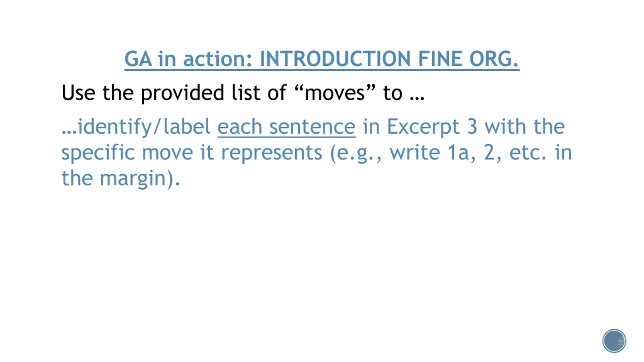Screen dimensions: 644x362
Task: Select the word "GA" in the title
Action: tap(138, 59)
